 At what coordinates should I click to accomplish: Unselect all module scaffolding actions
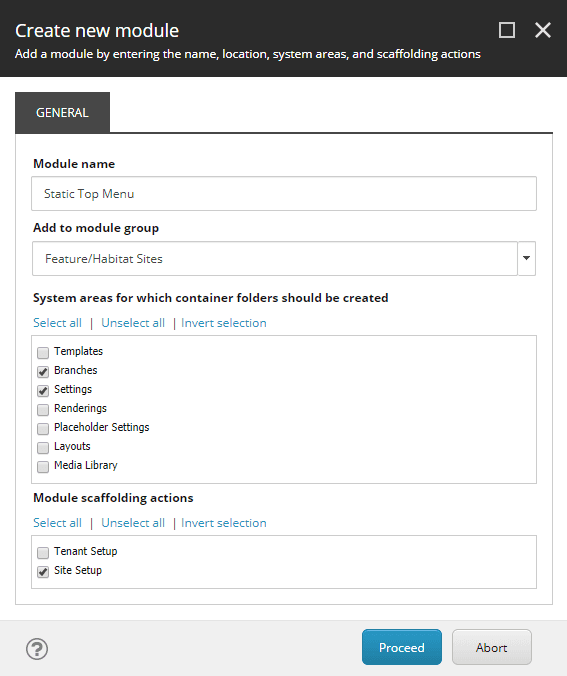coord(133,523)
